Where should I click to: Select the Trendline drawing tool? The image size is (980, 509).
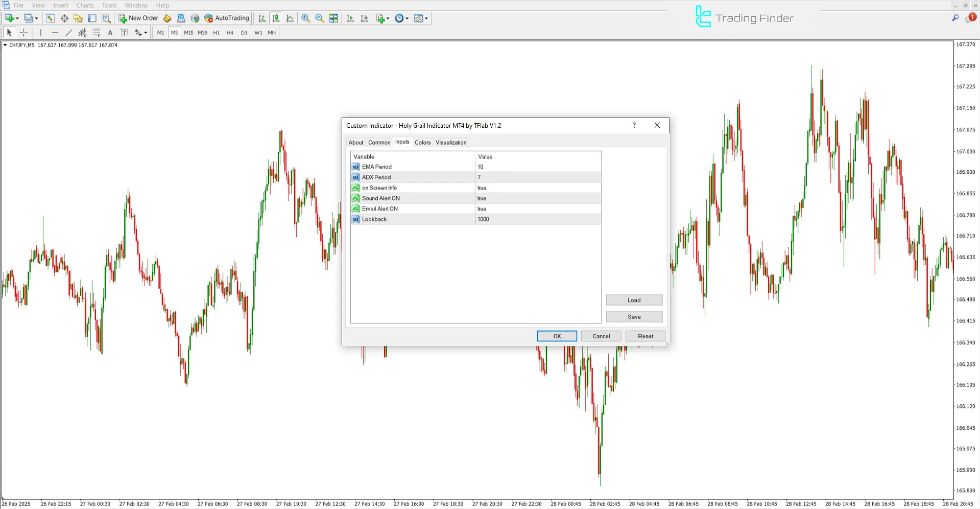(x=68, y=32)
